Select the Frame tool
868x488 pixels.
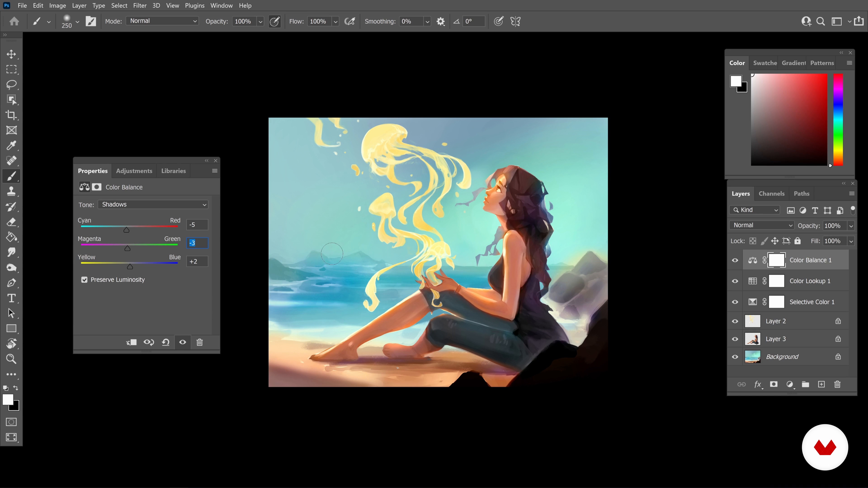(12, 130)
